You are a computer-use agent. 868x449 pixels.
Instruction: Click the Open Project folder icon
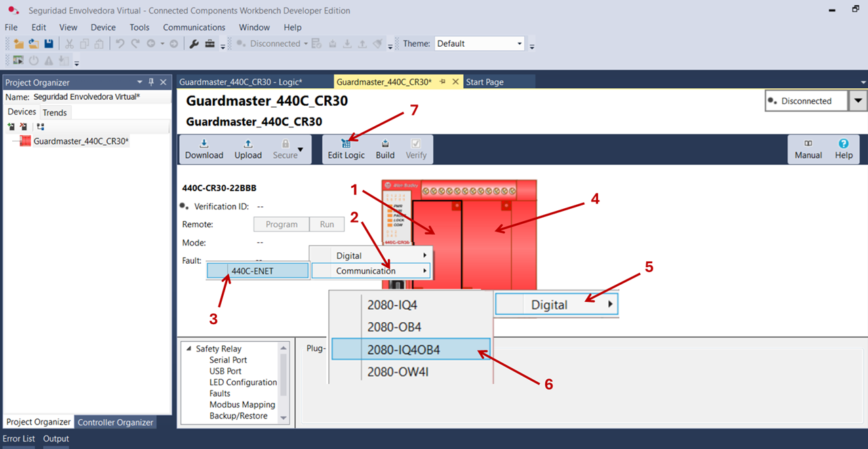coord(33,43)
